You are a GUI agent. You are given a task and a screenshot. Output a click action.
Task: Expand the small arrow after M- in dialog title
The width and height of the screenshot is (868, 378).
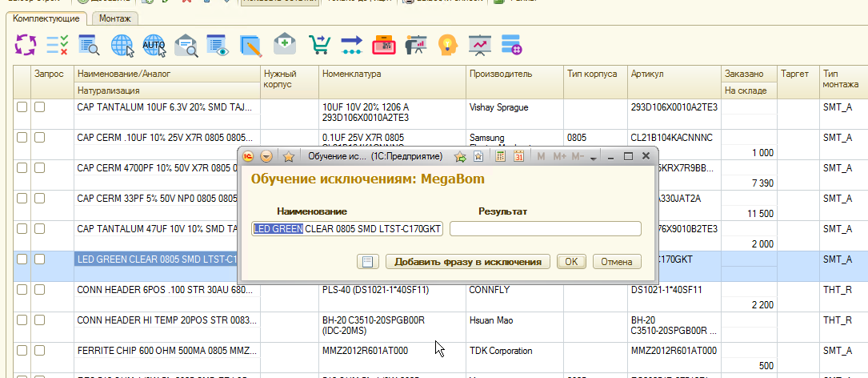593,157
